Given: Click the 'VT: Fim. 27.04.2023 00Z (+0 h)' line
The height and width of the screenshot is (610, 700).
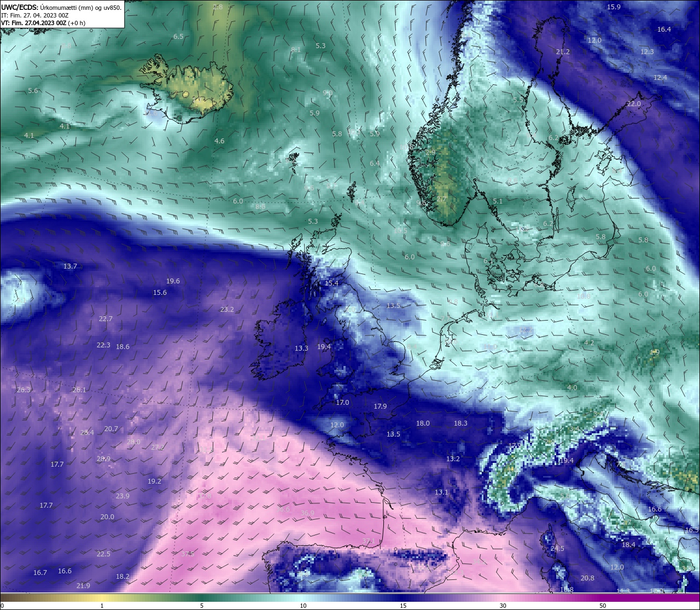Looking at the screenshot, I should (43, 23).
